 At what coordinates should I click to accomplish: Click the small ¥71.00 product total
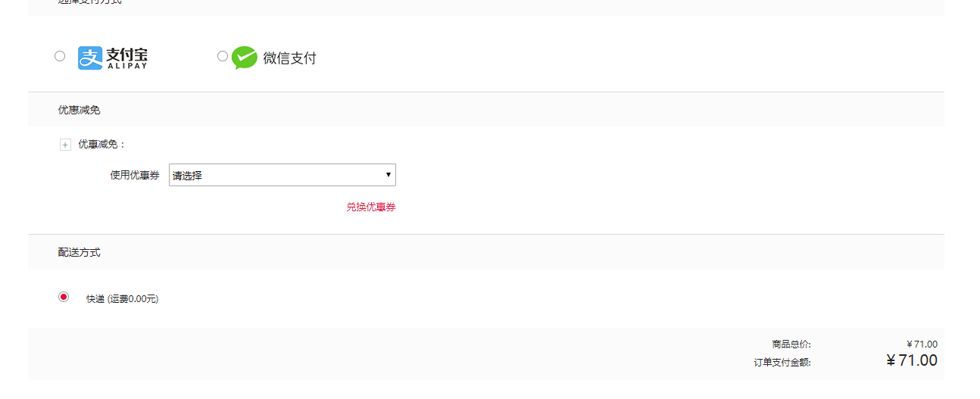pos(922,344)
